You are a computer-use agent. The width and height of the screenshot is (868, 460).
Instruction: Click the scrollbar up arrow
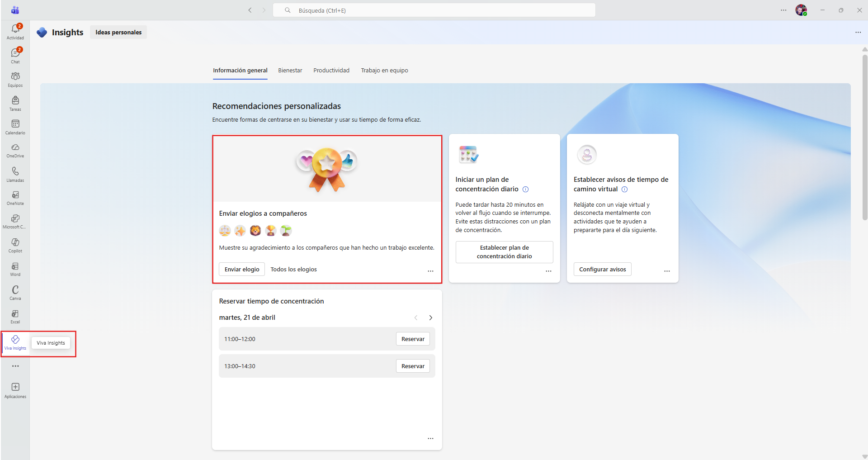tap(865, 49)
